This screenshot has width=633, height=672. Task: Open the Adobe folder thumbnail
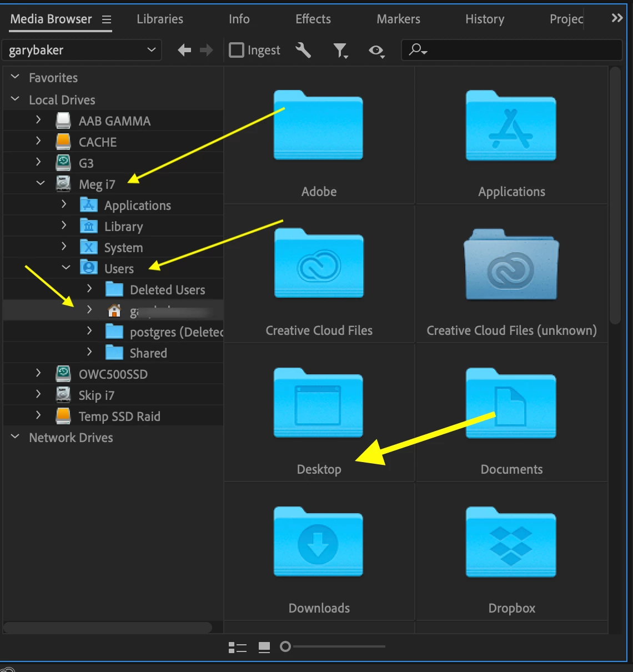pyautogui.click(x=319, y=125)
